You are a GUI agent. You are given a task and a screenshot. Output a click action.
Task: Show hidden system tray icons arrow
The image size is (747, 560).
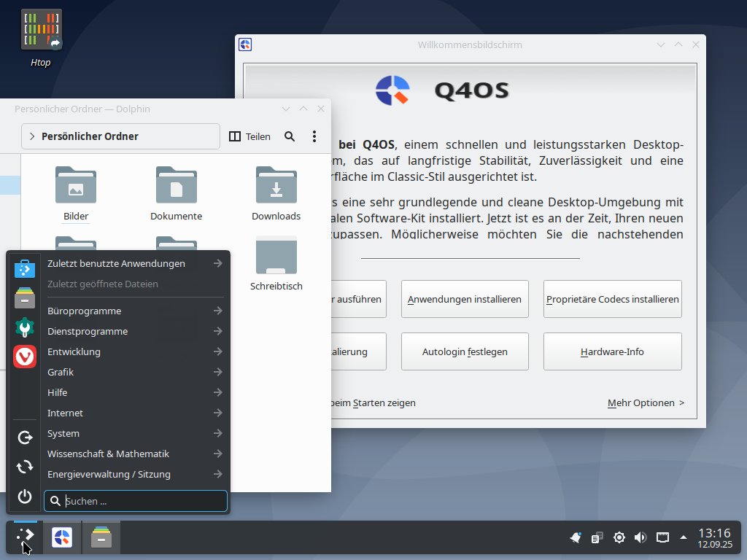coord(683,537)
